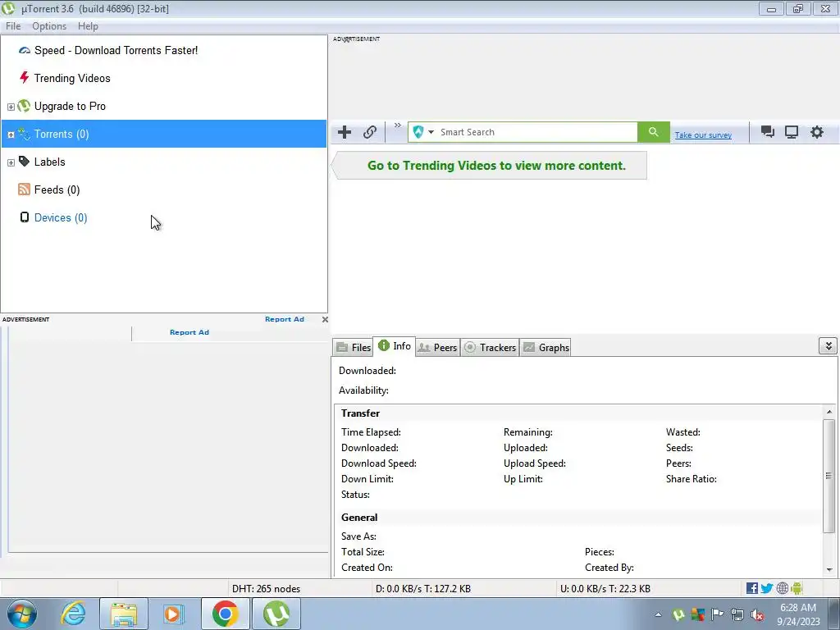Open the File menu
This screenshot has width=840, height=630.
click(x=13, y=26)
